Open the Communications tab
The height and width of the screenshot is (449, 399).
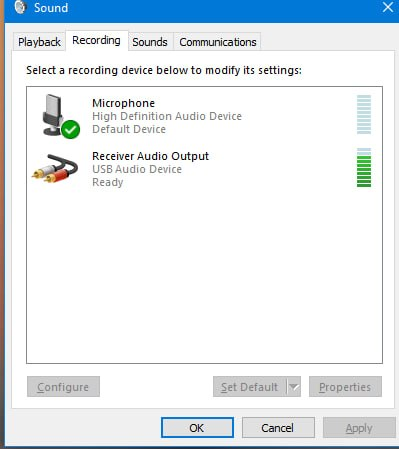coord(218,42)
